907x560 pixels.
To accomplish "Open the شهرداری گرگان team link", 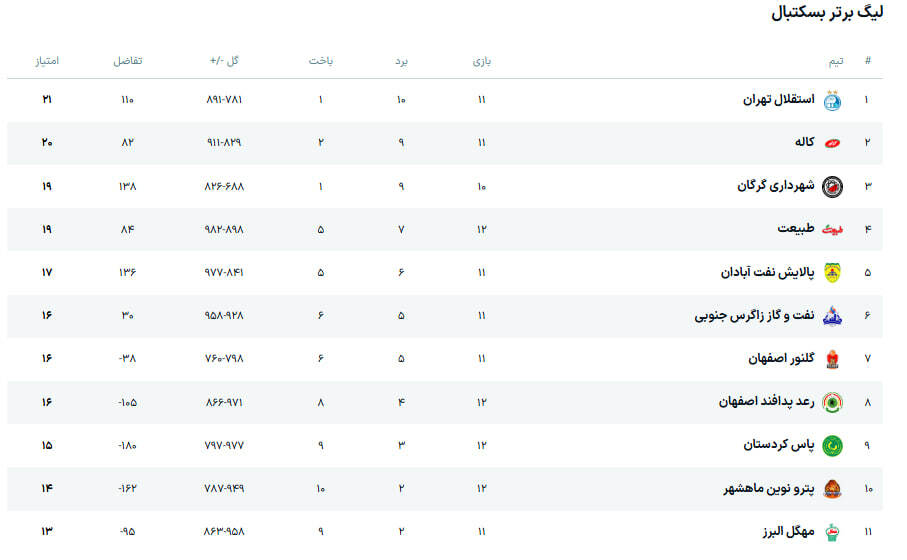I will pyautogui.click(x=775, y=186).
